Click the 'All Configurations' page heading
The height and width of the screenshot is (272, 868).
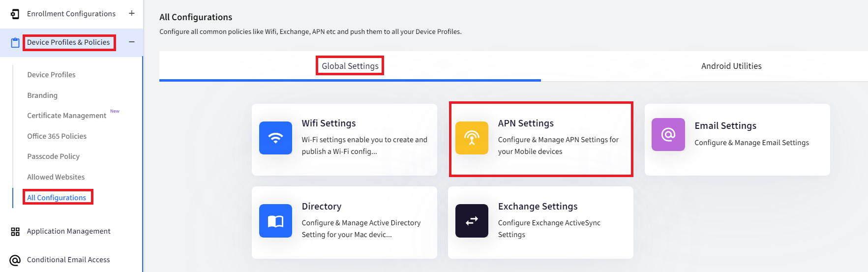(196, 17)
